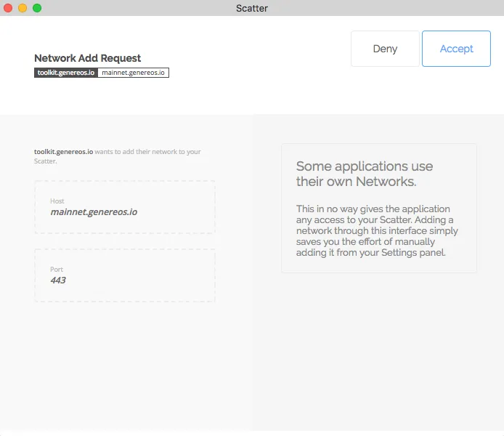
Task: Close the Scatter window with red button
Action: pyautogui.click(x=8, y=8)
